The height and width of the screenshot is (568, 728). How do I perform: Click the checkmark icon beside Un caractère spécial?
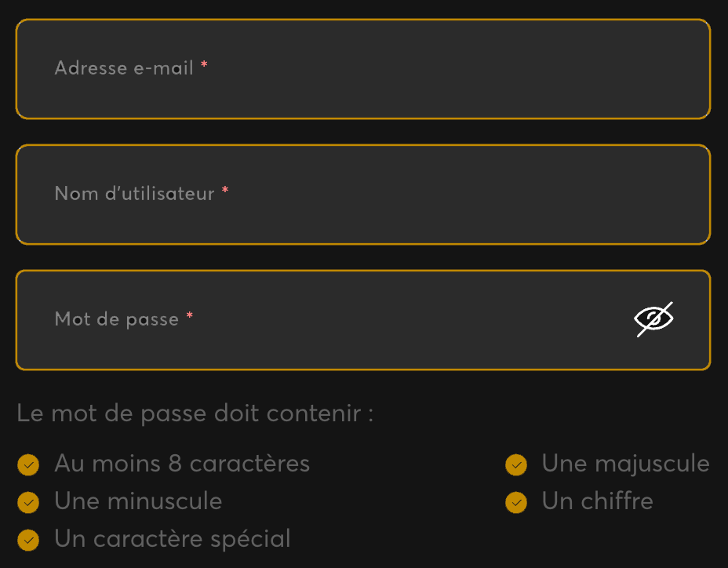28,540
